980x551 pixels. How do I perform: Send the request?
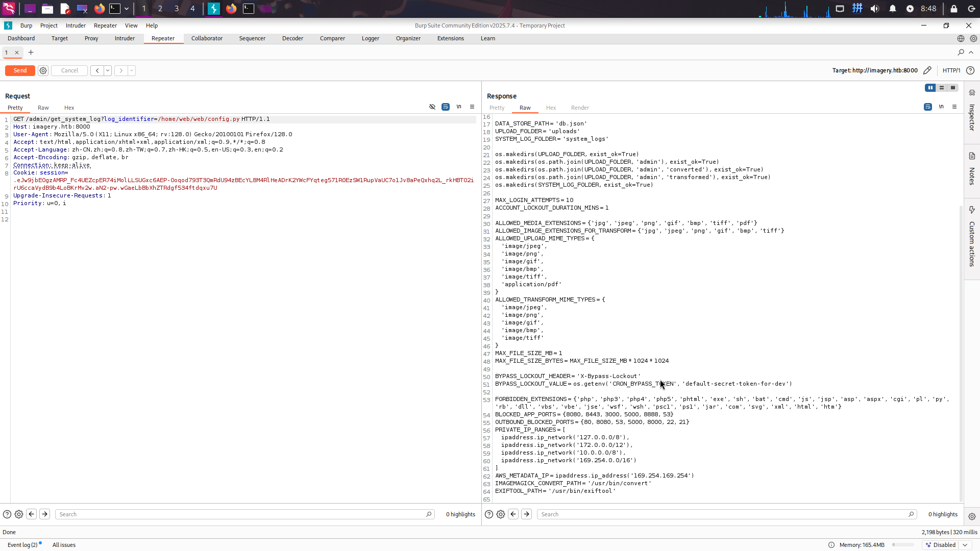20,71
